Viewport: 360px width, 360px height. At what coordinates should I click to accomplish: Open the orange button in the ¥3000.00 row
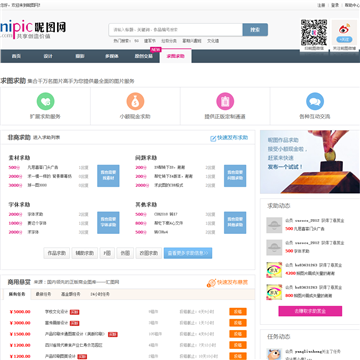[x=238, y=323]
